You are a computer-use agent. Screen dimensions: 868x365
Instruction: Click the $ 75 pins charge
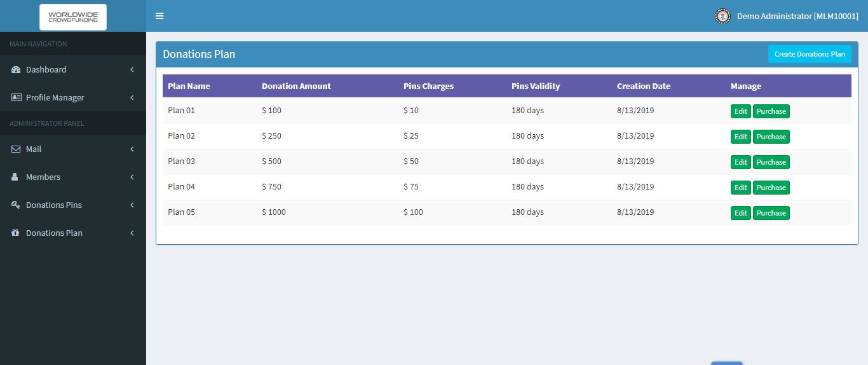(411, 186)
